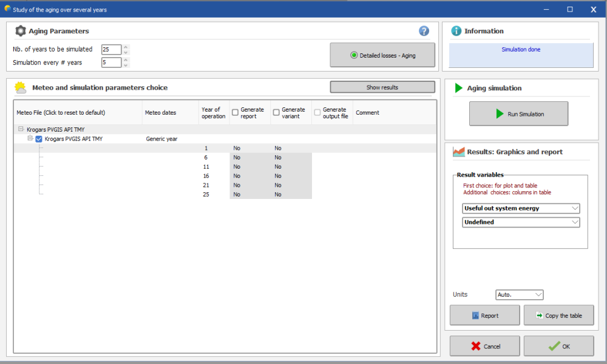The image size is (607, 364).
Task: Click the Nb. of years input field
Action: (x=111, y=49)
